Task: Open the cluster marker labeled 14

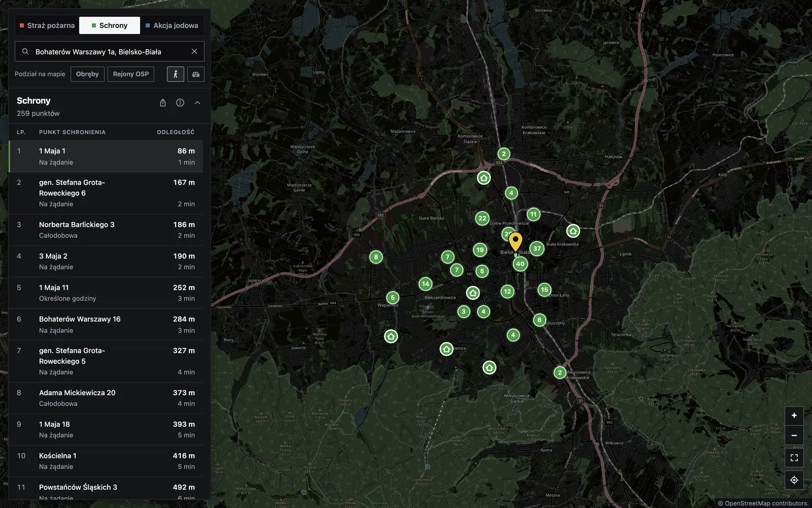Action: [x=425, y=284]
